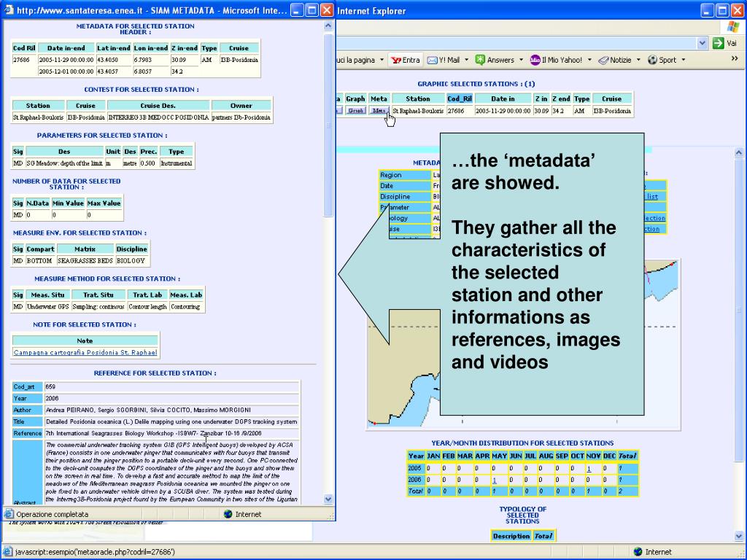Expand toolbar overflow chevron
The image size is (747, 560).
pyautogui.click(x=734, y=58)
